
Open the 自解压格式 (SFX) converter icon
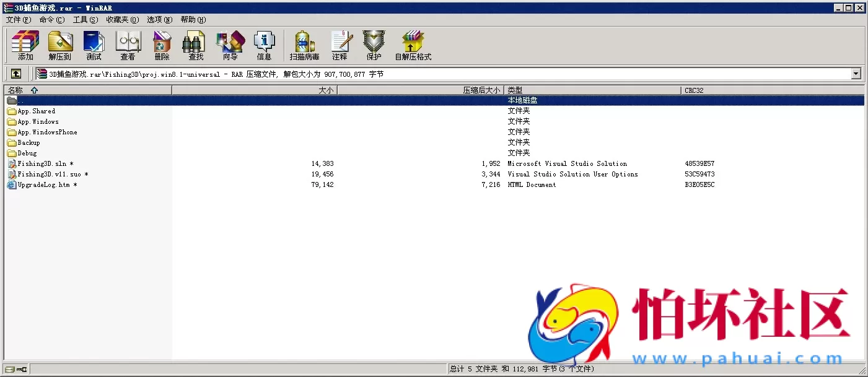point(413,45)
